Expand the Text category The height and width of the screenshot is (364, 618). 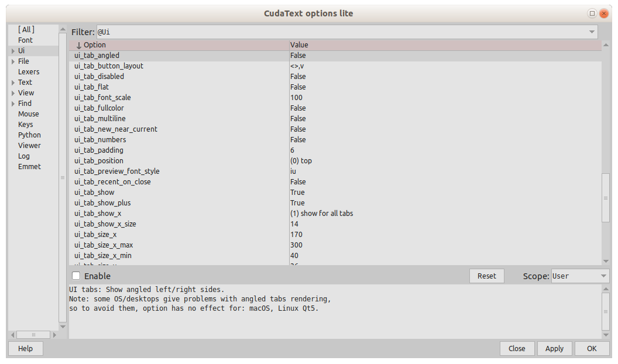pos(13,83)
